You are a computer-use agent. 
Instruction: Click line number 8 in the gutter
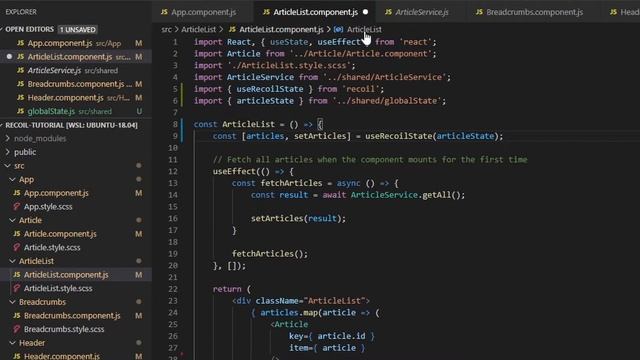[175, 124]
